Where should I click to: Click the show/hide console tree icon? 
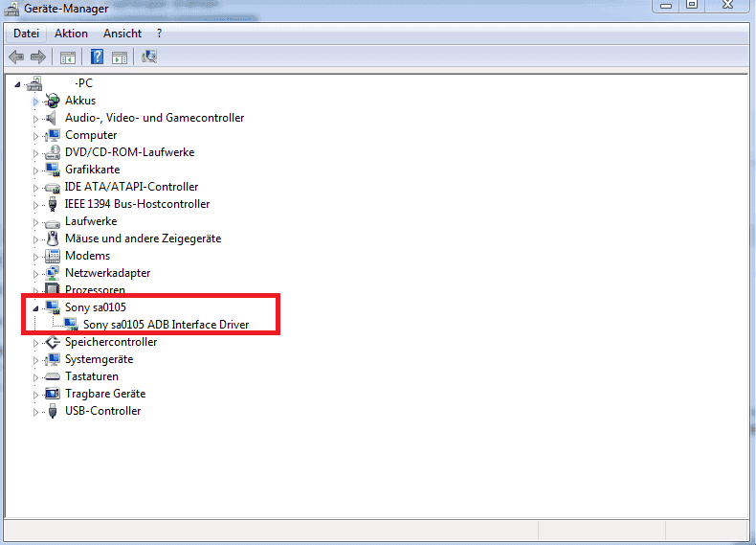68,57
